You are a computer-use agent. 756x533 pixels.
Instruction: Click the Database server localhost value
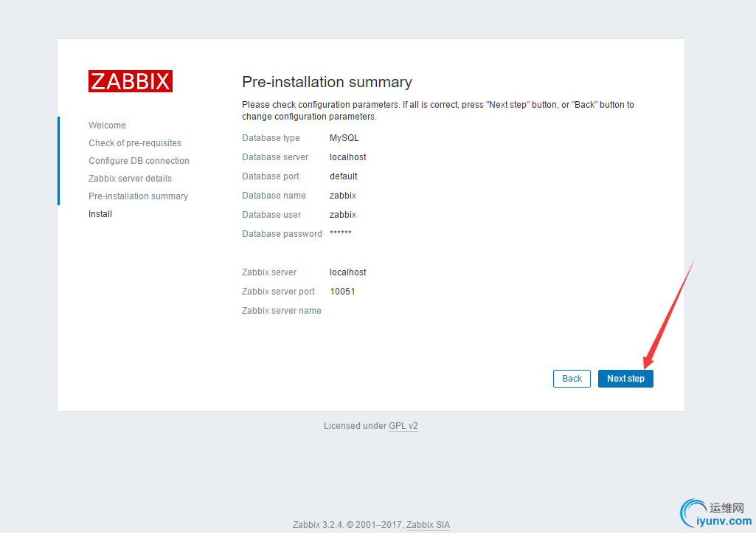348,157
